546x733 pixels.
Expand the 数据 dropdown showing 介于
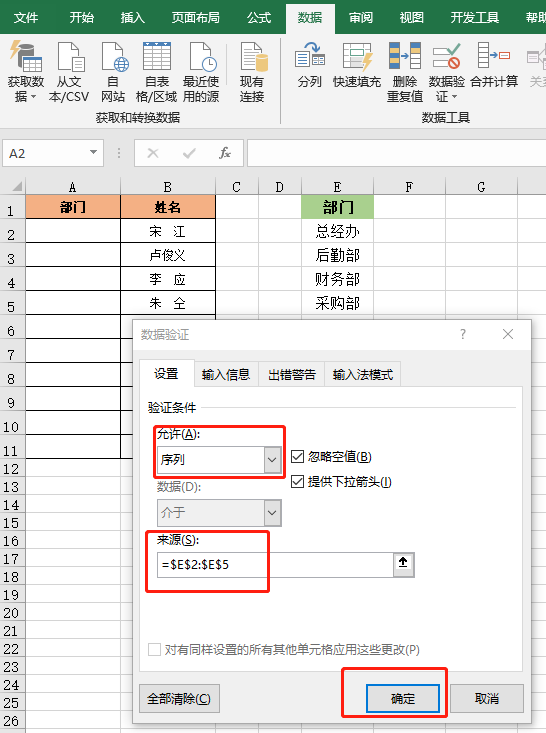click(x=273, y=512)
